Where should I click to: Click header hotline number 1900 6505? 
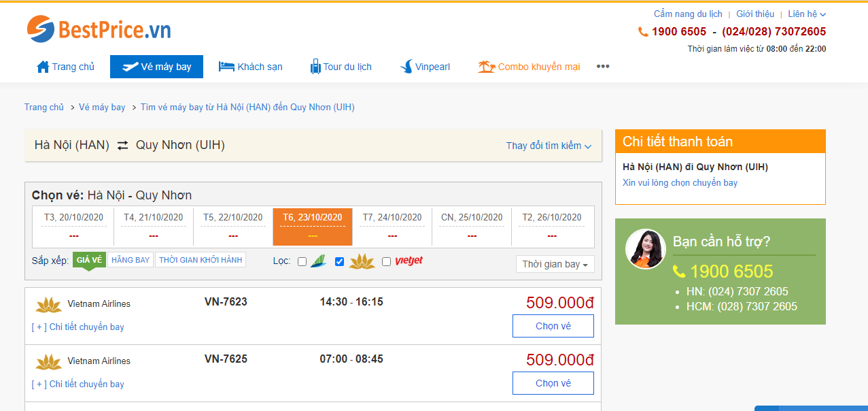(679, 31)
